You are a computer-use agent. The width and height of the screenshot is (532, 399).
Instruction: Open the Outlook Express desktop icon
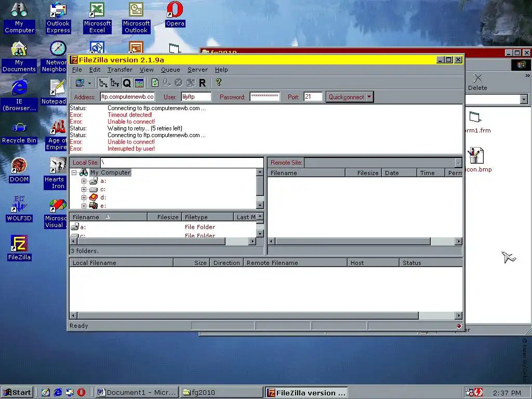pos(58,17)
